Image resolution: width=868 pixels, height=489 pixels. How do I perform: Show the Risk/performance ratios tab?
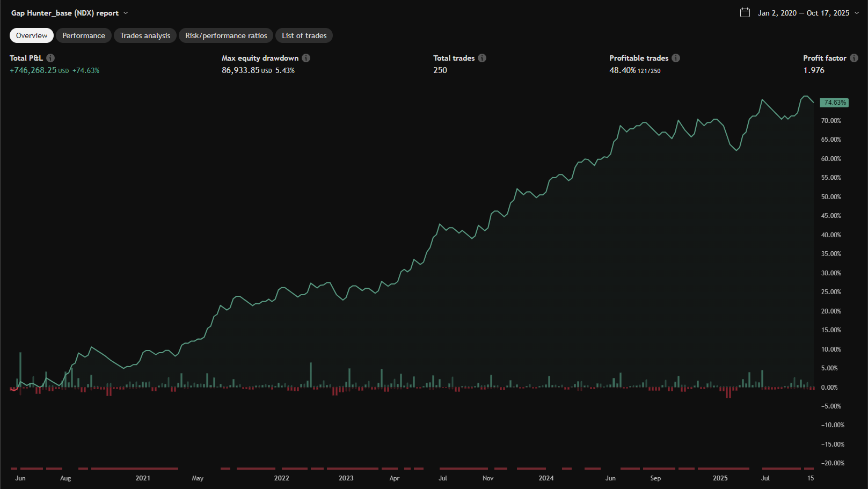(x=226, y=35)
